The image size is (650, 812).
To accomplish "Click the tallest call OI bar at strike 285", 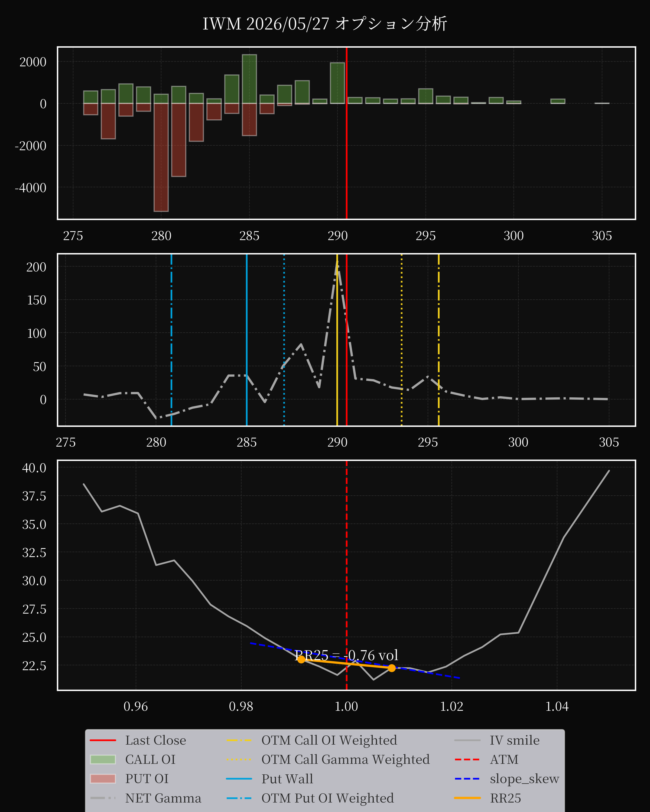I will (x=249, y=79).
